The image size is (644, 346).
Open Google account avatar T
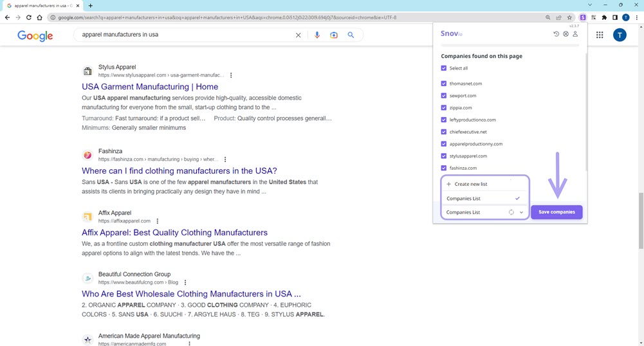620,35
